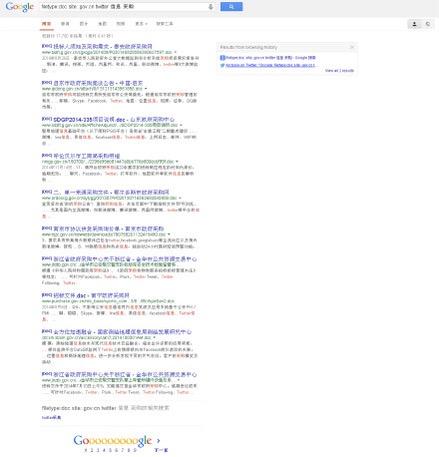The width and height of the screenshot is (439, 457).
Task: Open the settings gear icon at top right
Action: [x=428, y=24]
